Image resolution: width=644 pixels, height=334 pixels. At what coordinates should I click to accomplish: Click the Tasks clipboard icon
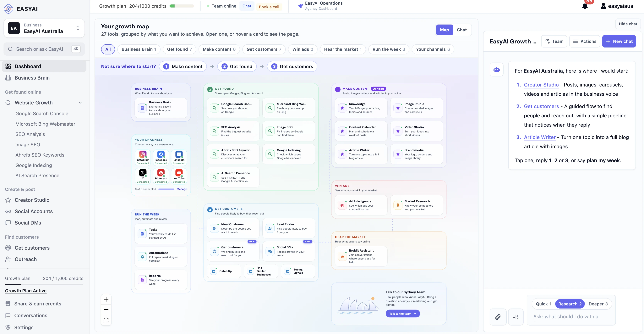coord(142,234)
